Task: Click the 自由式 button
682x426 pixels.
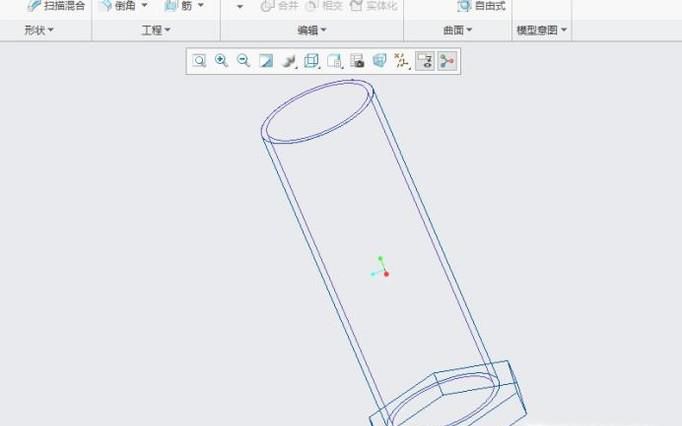Action: [x=482, y=6]
